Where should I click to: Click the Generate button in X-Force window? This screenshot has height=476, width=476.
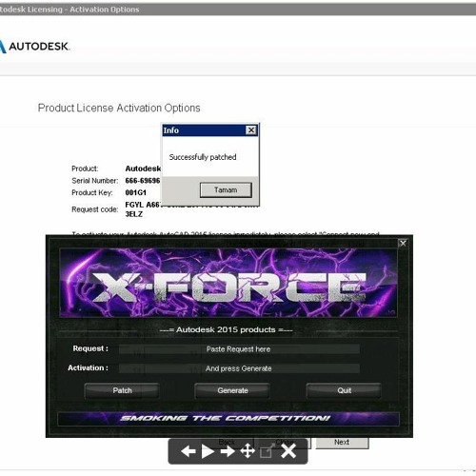click(232, 390)
